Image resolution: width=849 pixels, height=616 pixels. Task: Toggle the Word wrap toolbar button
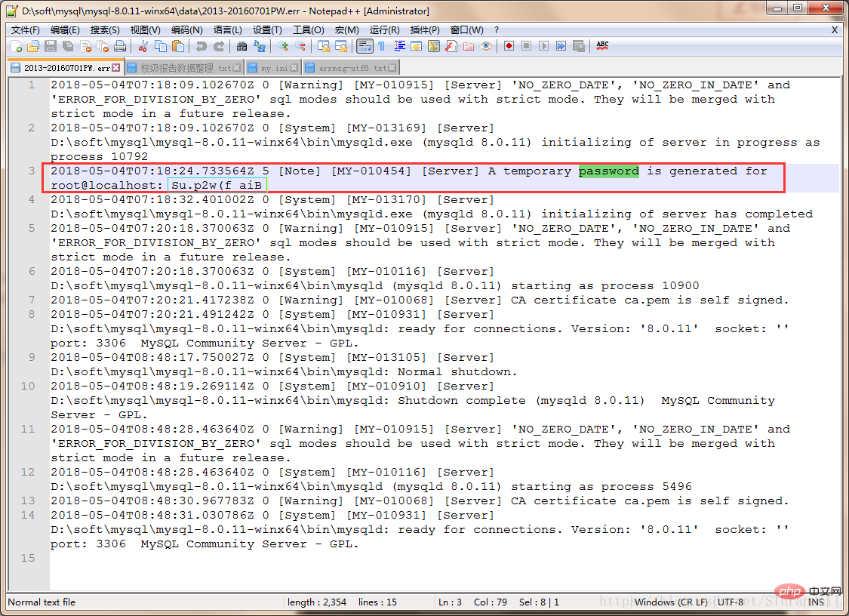coord(365,47)
